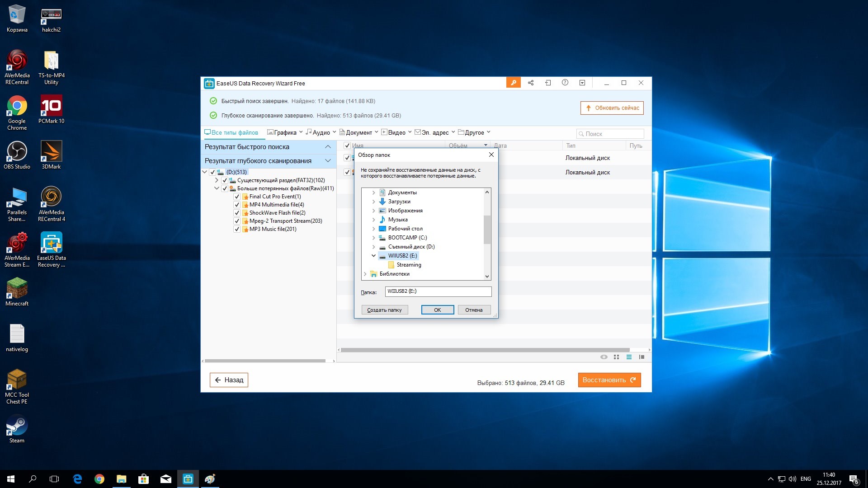The width and height of the screenshot is (868, 488).
Task: Click the share icon in title bar
Action: click(531, 83)
